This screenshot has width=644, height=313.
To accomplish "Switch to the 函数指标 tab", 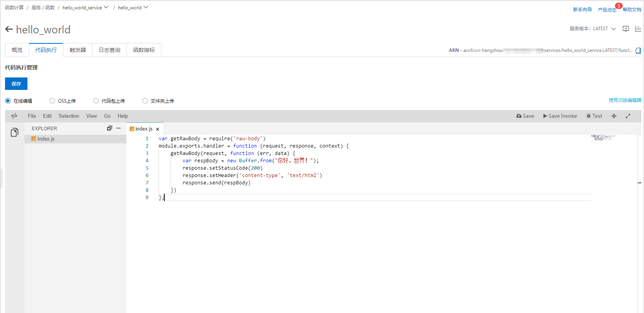I will point(144,50).
